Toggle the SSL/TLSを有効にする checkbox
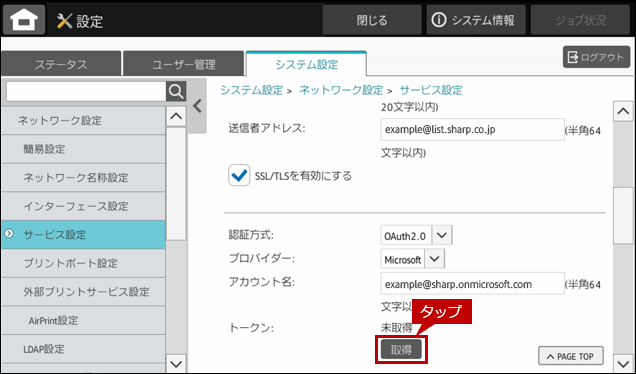This screenshot has height=374, width=636. (x=239, y=175)
